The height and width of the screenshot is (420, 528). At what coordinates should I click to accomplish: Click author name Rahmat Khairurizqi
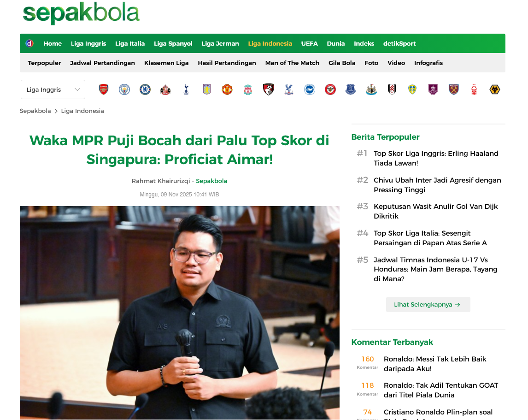161,181
